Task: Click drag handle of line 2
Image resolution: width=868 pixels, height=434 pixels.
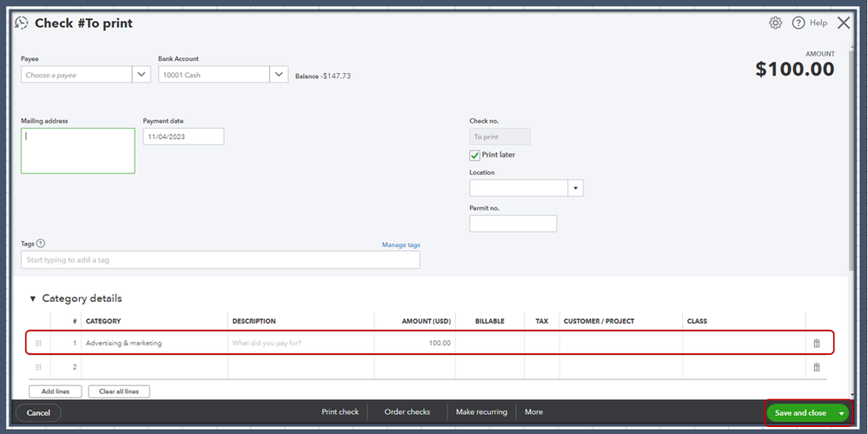Action: [38, 367]
